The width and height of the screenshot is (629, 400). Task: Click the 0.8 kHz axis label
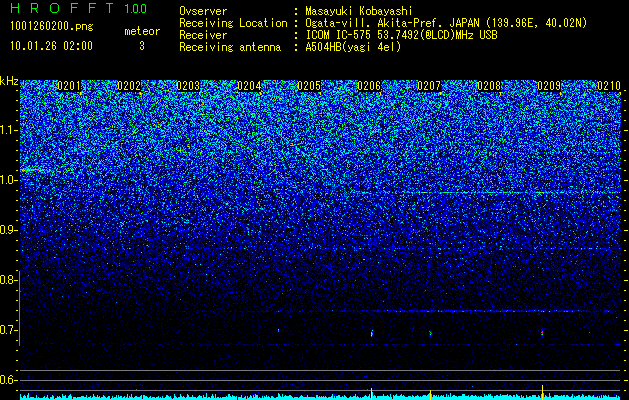(x=8, y=280)
